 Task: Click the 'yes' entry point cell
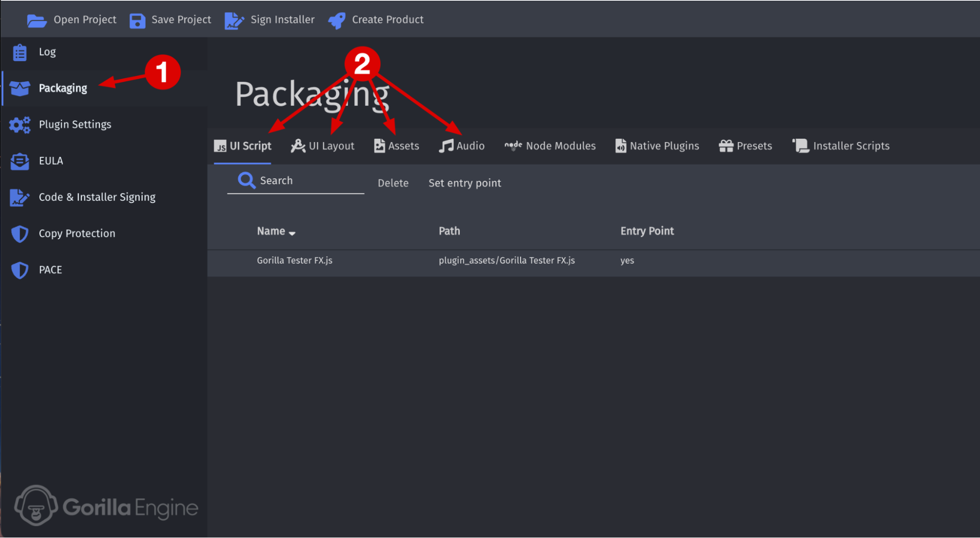pyautogui.click(x=627, y=261)
